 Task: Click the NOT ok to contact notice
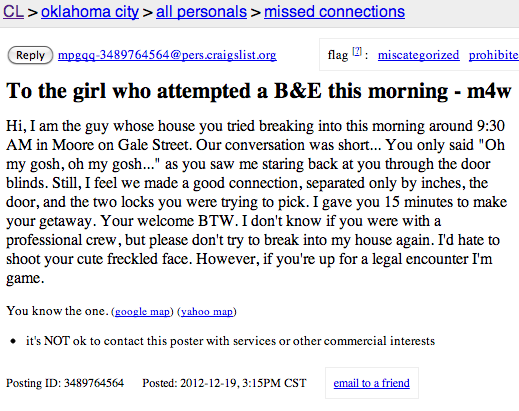(230, 341)
